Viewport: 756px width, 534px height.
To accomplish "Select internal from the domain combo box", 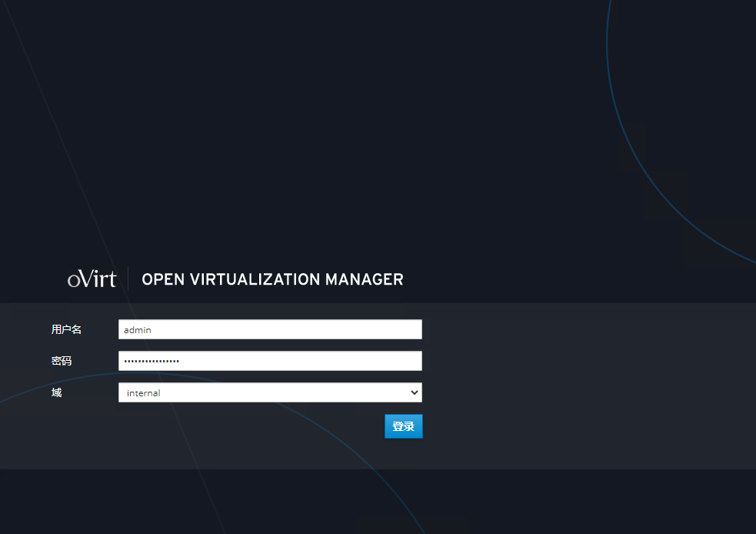I will click(269, 392).
